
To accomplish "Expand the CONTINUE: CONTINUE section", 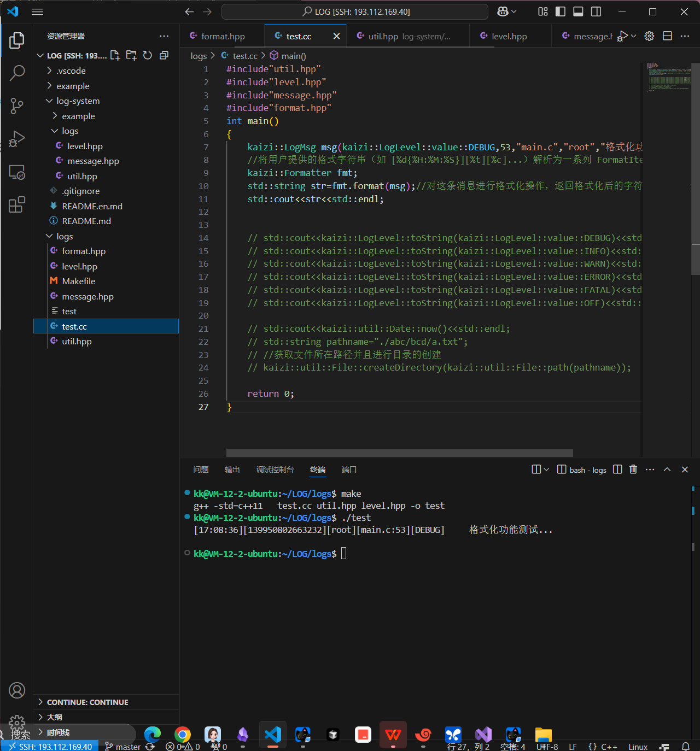I will (106, 702).
